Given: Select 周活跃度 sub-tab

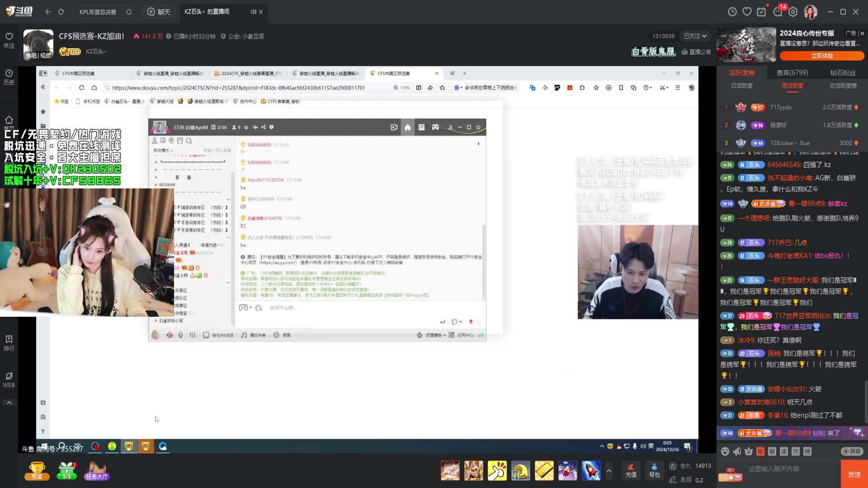Looking at the screenshot, I should (793, 86).
